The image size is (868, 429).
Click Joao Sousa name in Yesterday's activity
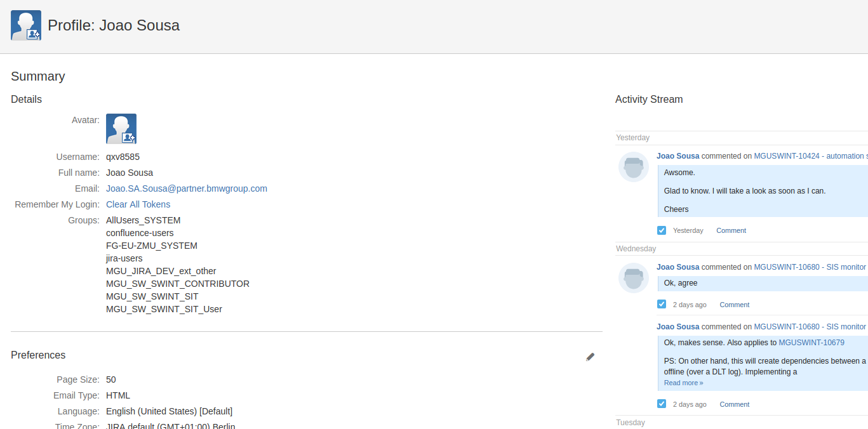[678, 156]
